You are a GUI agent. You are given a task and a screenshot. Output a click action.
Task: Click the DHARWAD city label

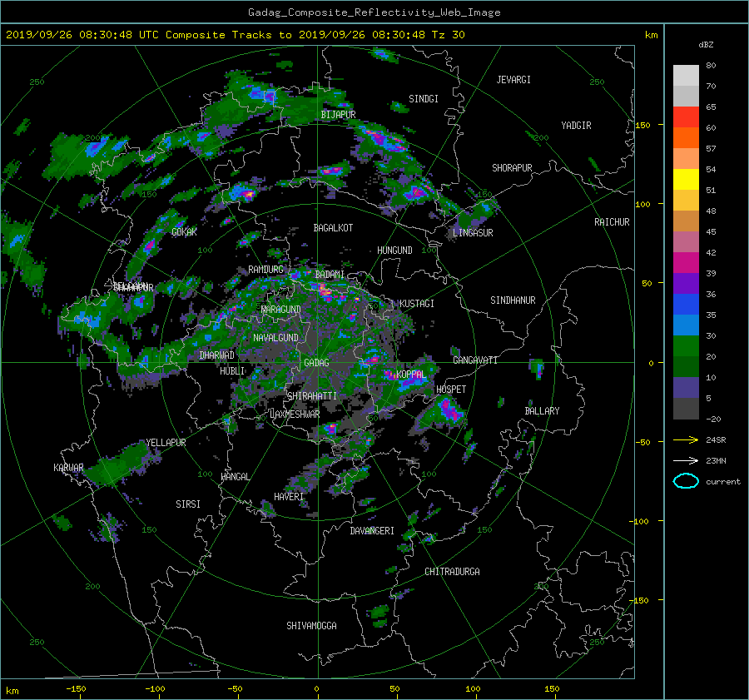[217, 355]
